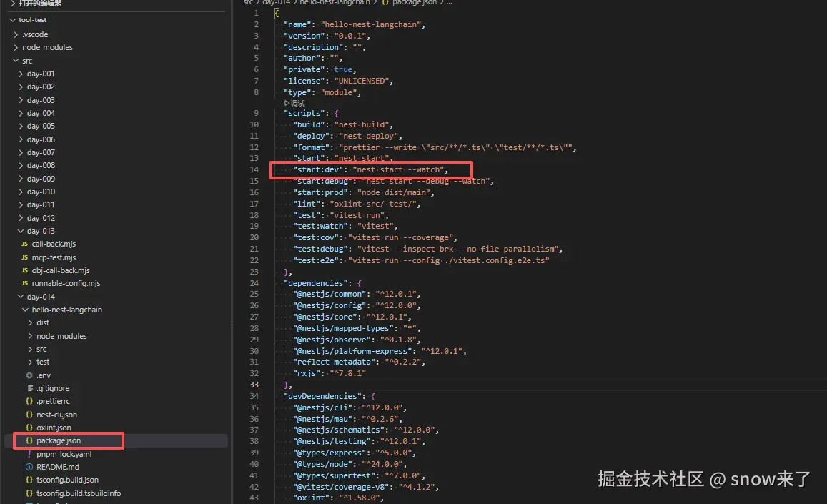The image size is (827, 504).
Task: Click the JS icon for runnable-config.mjs
Action: 25,283
